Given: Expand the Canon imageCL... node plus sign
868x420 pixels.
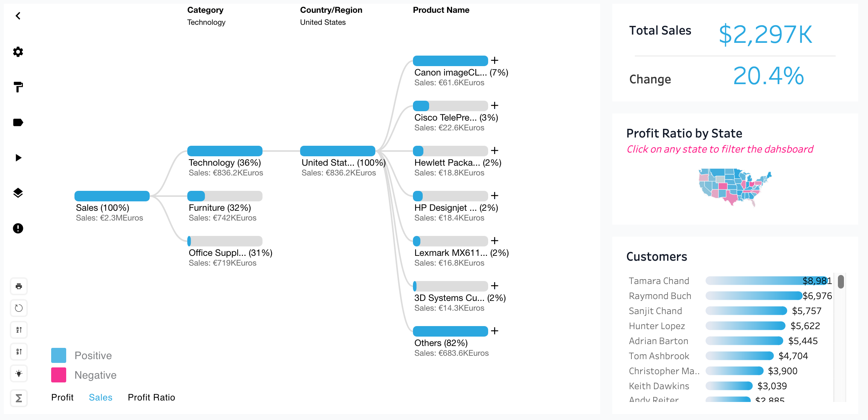Looking at the screenshot, I should 495,60.
